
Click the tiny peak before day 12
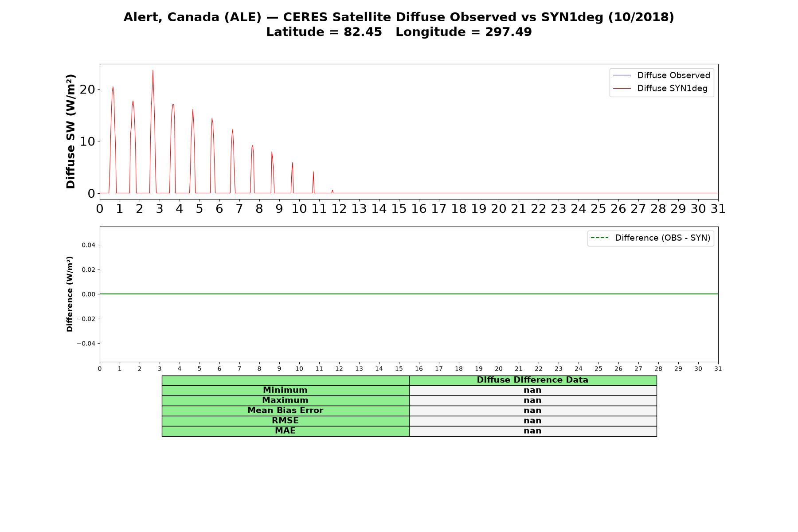click(x=332, y=191)
